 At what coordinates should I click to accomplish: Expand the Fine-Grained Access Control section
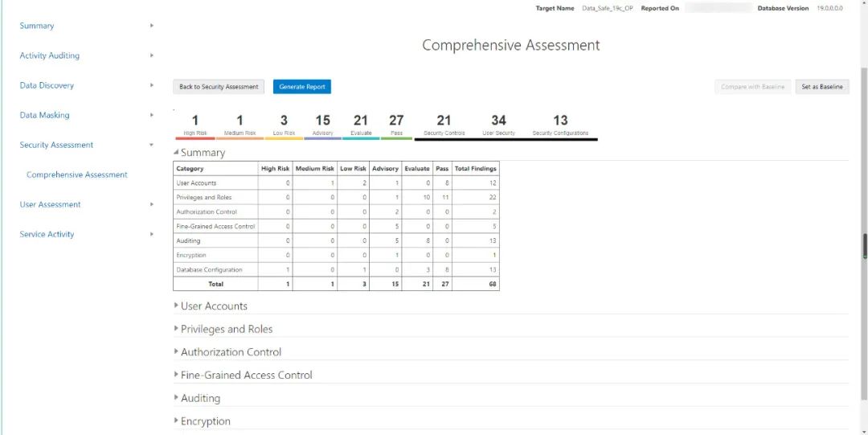coord(177,375)
